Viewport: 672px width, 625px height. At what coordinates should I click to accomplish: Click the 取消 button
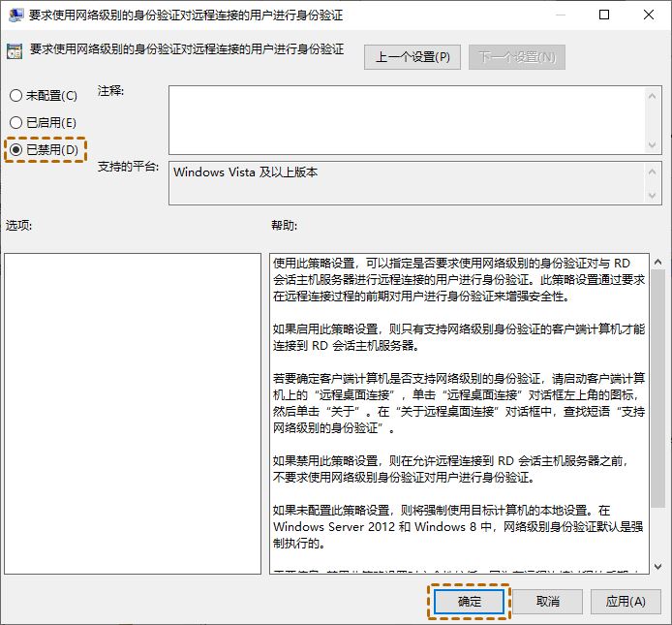pyautogui.click(x=548, y=602)
